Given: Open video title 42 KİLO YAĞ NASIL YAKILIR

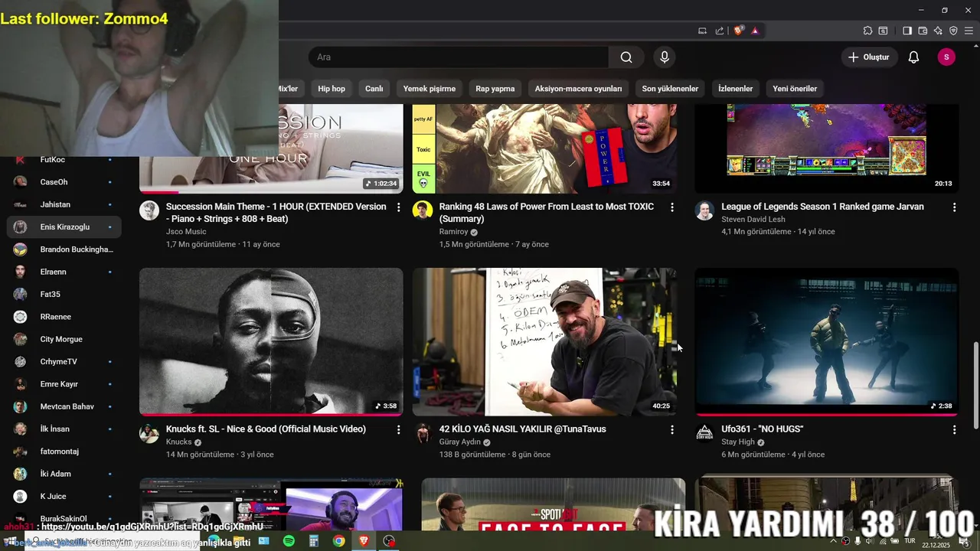Looking at the screenshot, I should coord(522,429).
